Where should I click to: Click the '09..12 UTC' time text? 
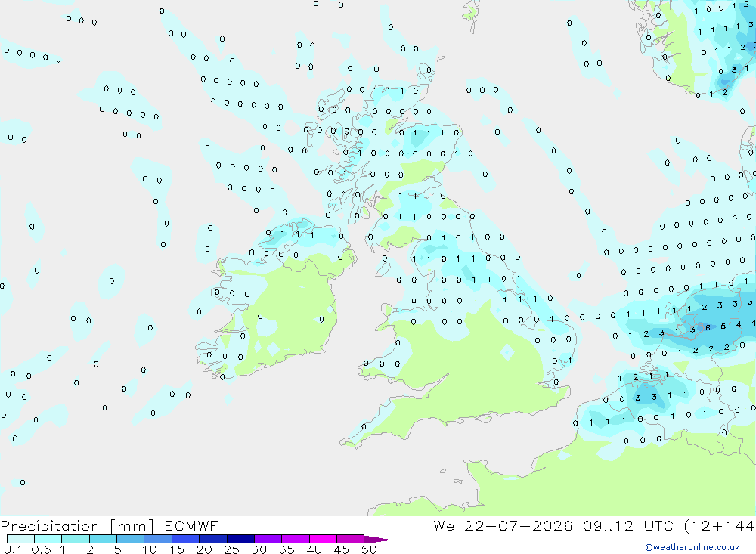click(628, 525)
